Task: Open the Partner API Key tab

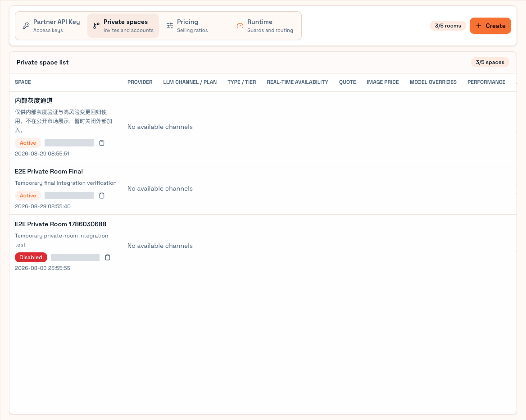Action: coord(51,26)
